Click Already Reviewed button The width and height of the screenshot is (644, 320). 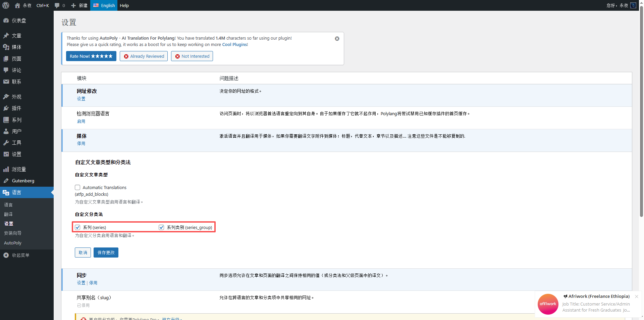tap(144, 56)
